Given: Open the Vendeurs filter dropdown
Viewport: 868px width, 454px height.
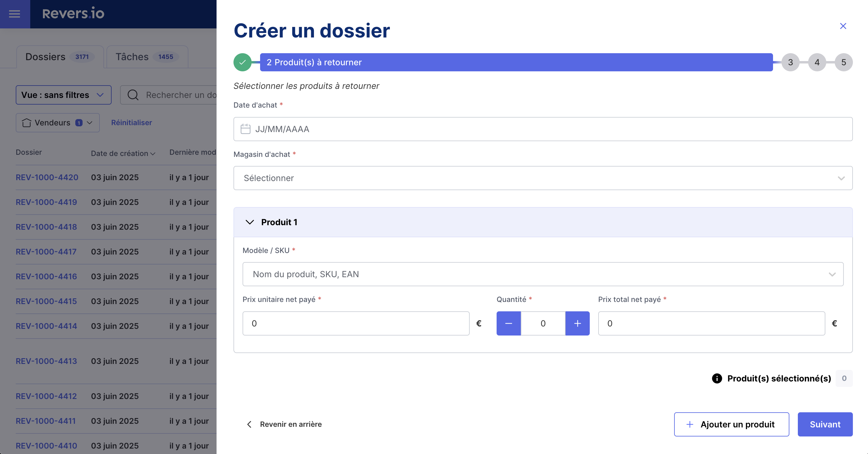Looking at the screenshot, I should click(x=58, y=123).
